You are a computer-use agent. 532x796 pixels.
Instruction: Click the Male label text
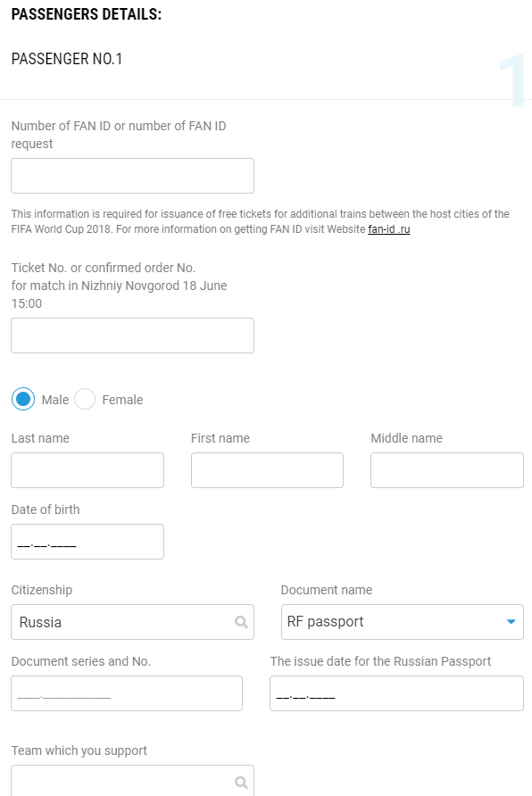(x=54, y=400)
